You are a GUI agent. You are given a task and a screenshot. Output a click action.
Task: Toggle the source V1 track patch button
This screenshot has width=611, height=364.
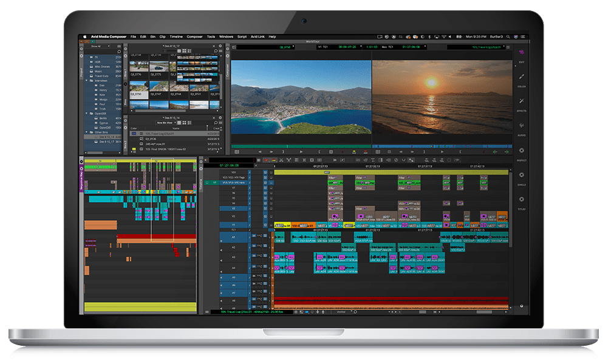pos(214,182)
